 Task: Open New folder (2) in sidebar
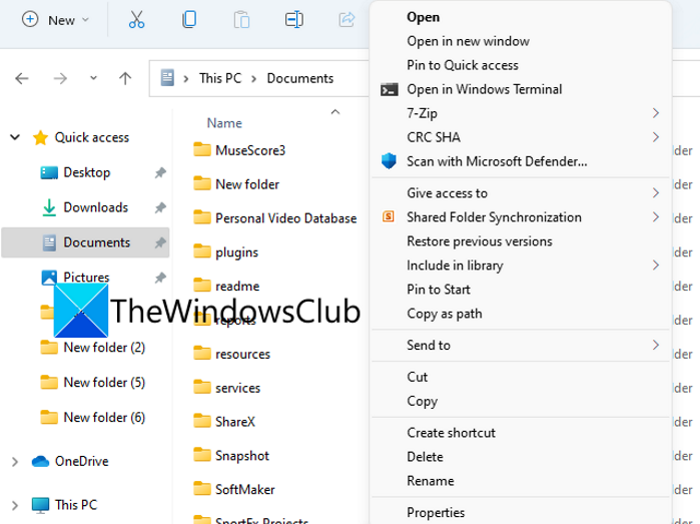point(104,347)
